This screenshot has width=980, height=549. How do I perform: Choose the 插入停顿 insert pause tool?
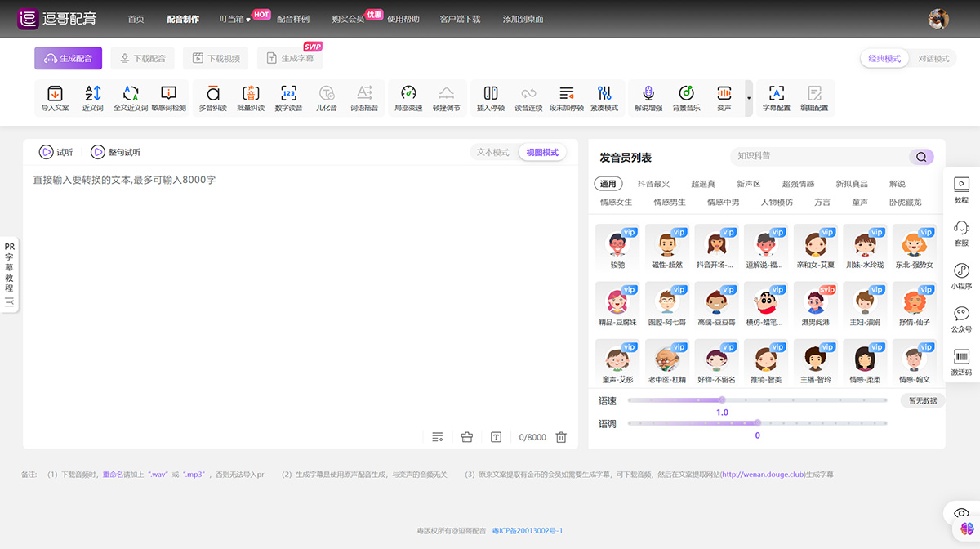(490, 97)
